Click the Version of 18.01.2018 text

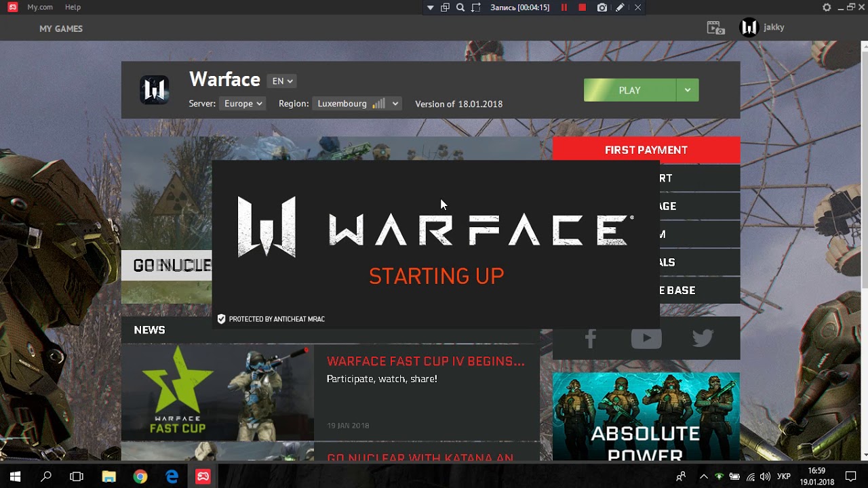[x=458, y=104]
